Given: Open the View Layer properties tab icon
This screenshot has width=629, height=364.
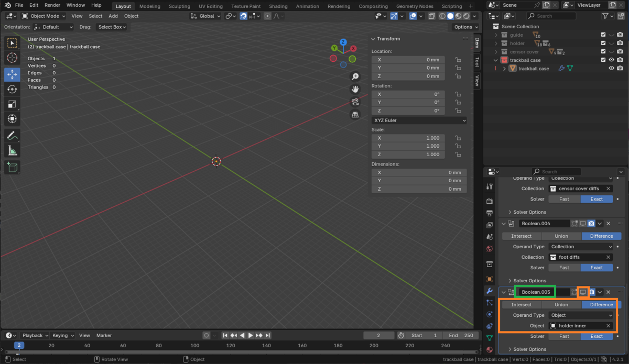Looking at the screenshot, I should click(490, 225).
